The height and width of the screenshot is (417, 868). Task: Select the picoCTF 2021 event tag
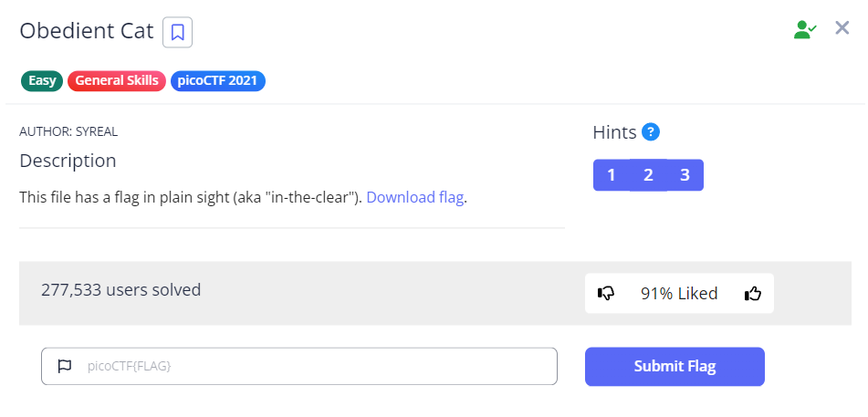point(217,80)
